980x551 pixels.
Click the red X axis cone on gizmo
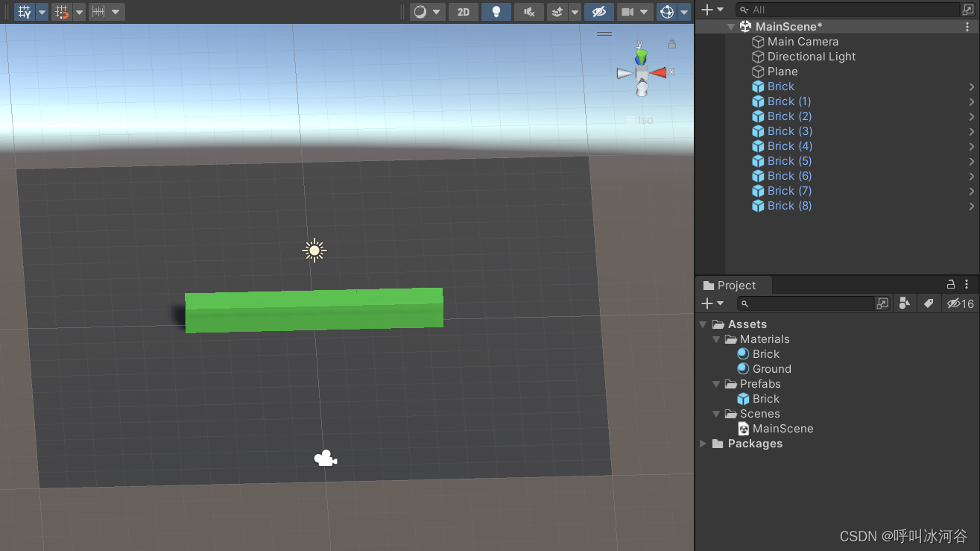coord(658,72)
